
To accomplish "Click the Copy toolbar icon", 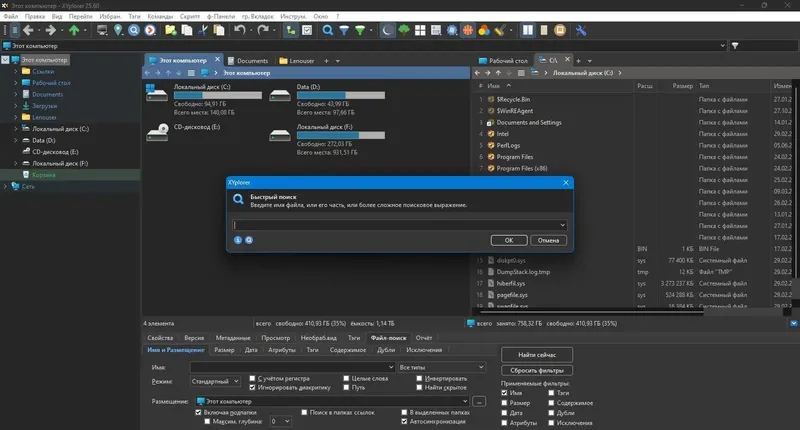I will click(187, 31).
